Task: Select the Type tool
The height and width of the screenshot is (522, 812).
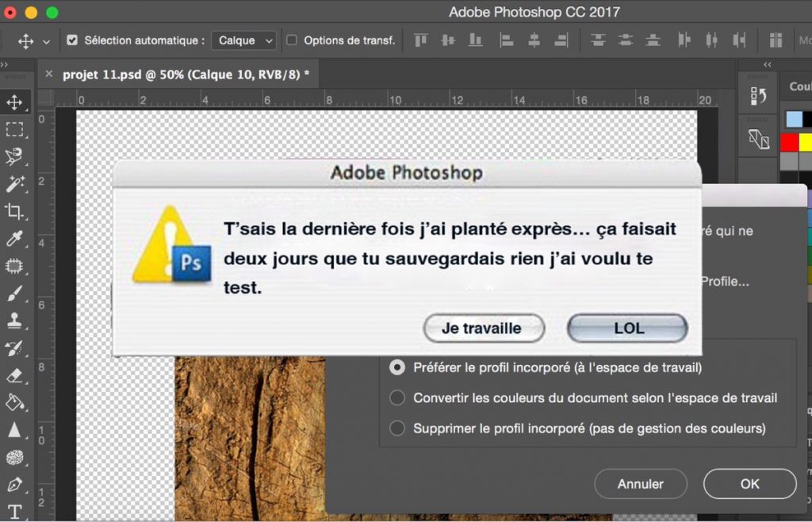Action: point(14,512)
